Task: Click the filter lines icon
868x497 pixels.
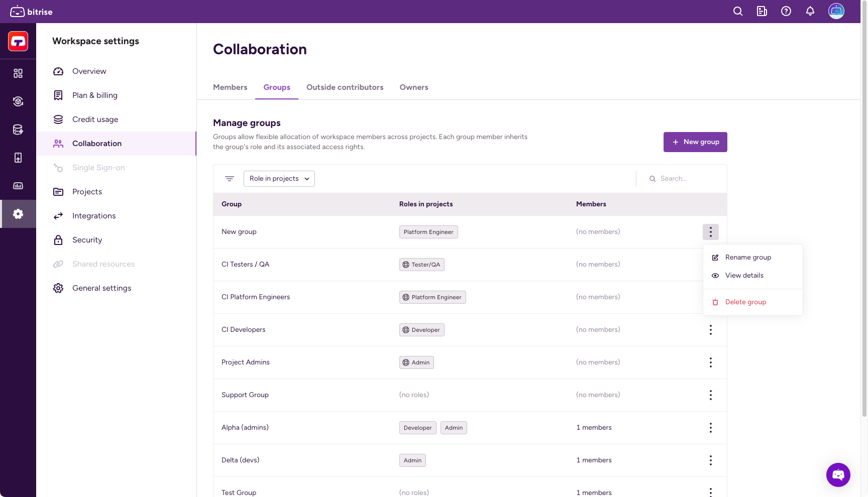Action: [x=230, y=179]
